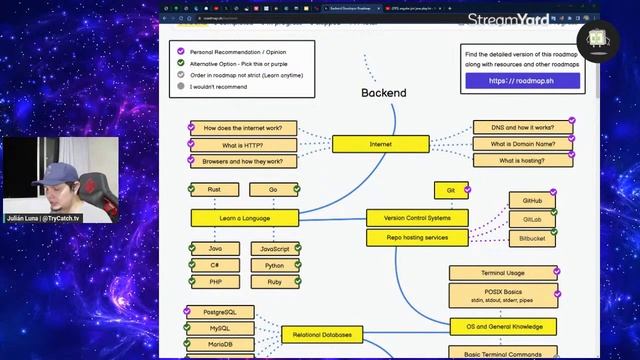Image resolution: width=640 pixels, height=360 pixels.
Task: Click purple check on 'Browsers and how they work?'
Action: click(191, 160)
